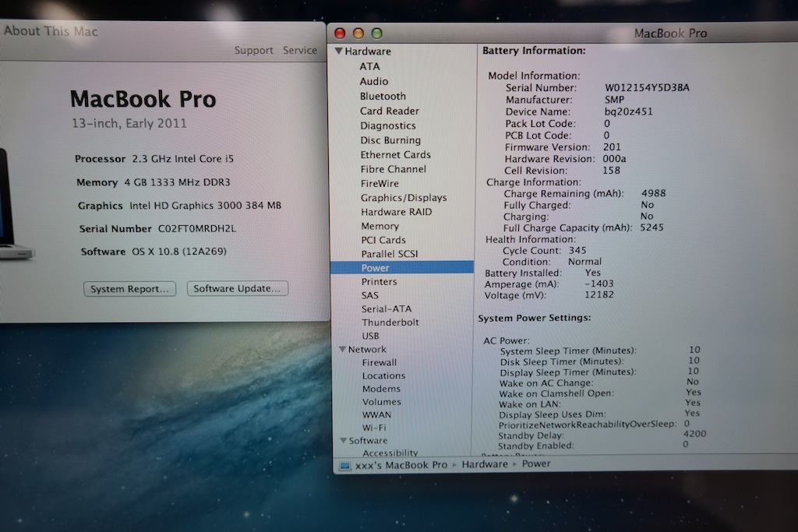798x532 pixels.
Task: Select Memory in the Hardware sidebar
Action: coord(380,227)
